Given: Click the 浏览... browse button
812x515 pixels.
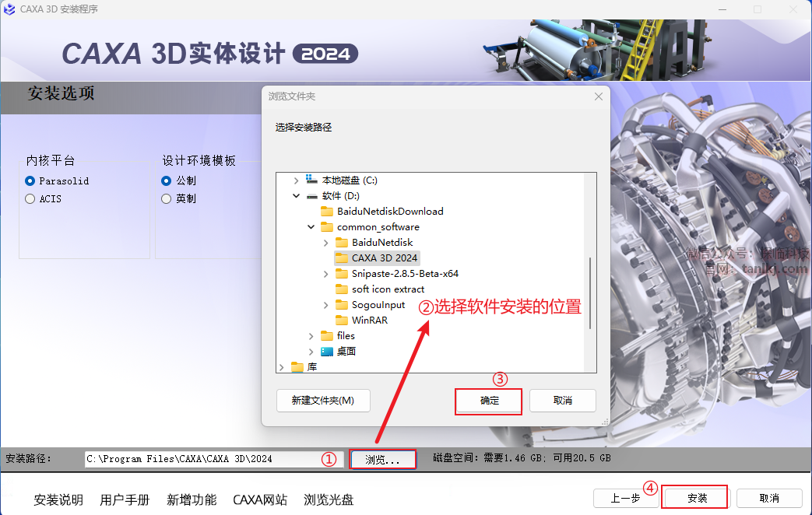Looking at the screenshot, I should (x=383, y=460).
